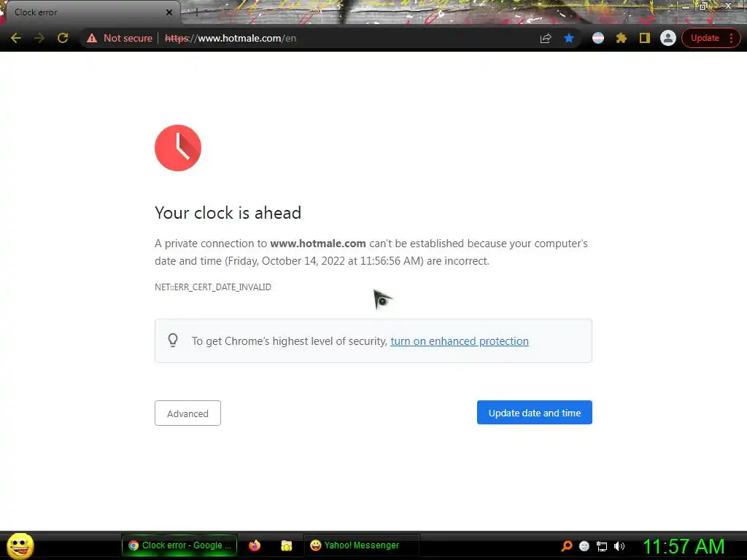Click the share page icon in address bar

click(x=546, y=38)
